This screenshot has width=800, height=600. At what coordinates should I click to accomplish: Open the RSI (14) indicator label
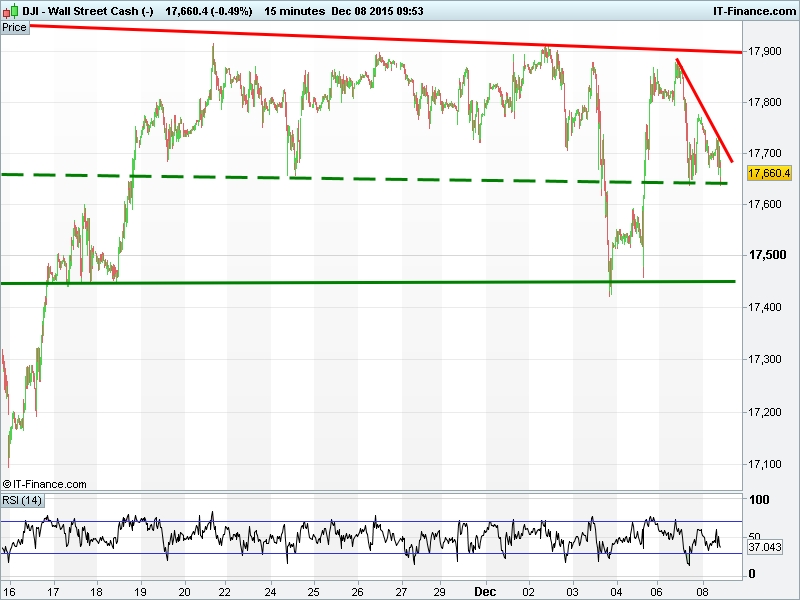click(22, 500)
